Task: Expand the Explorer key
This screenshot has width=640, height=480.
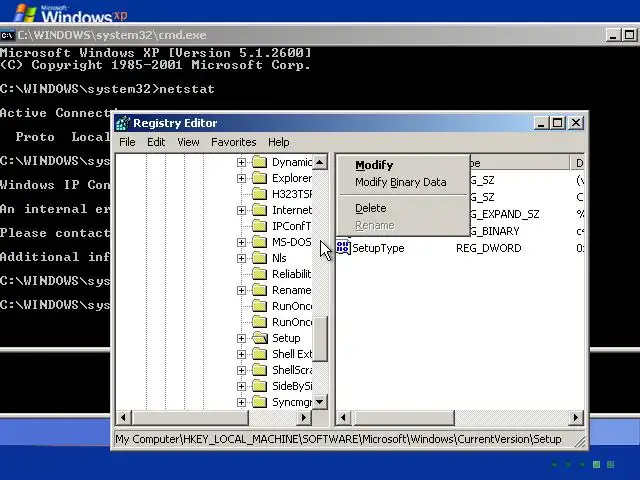Action: [241, 178]
